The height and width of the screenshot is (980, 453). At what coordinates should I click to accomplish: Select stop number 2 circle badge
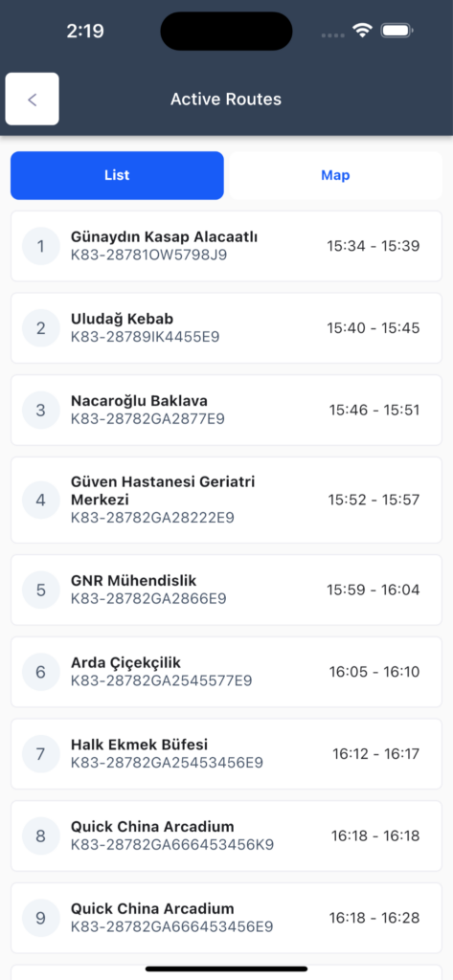click(x=40, y=328)
